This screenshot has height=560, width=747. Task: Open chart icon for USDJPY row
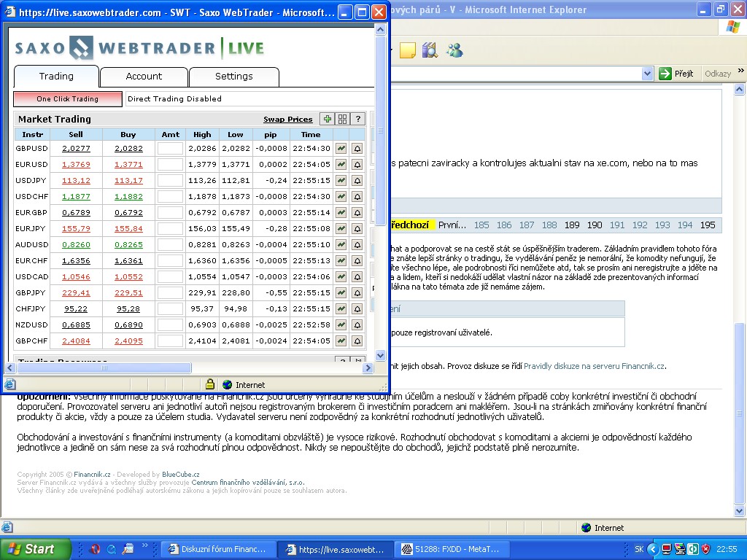[x=341, y=181]
